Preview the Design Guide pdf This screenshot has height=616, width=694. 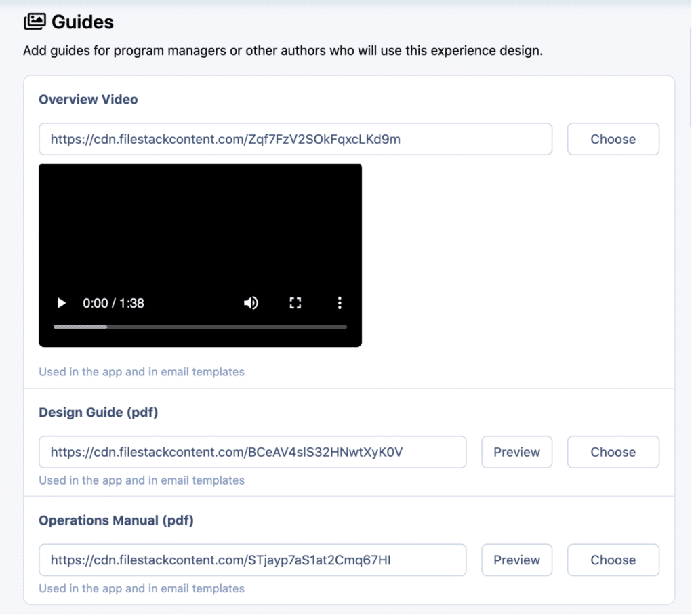tap(516, 452)
